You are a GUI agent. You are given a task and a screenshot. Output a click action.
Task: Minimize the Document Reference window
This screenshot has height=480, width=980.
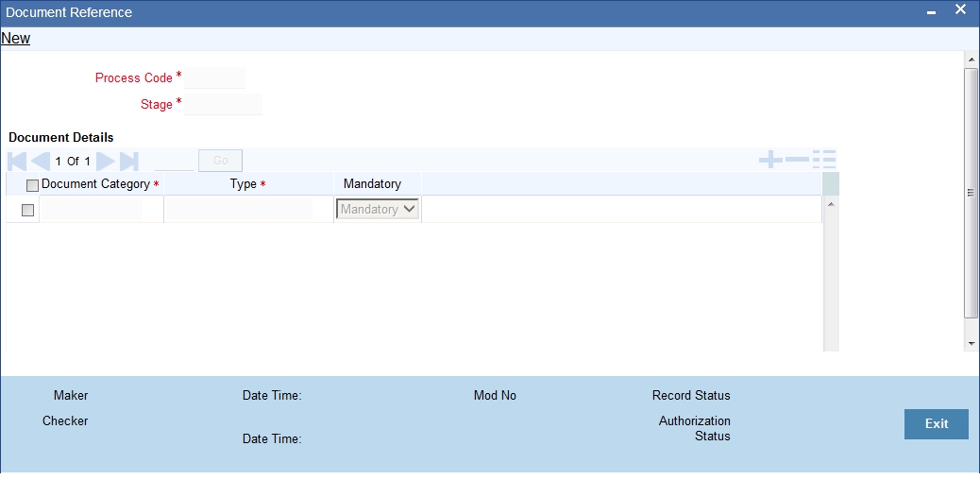click(x=931, y=13)
